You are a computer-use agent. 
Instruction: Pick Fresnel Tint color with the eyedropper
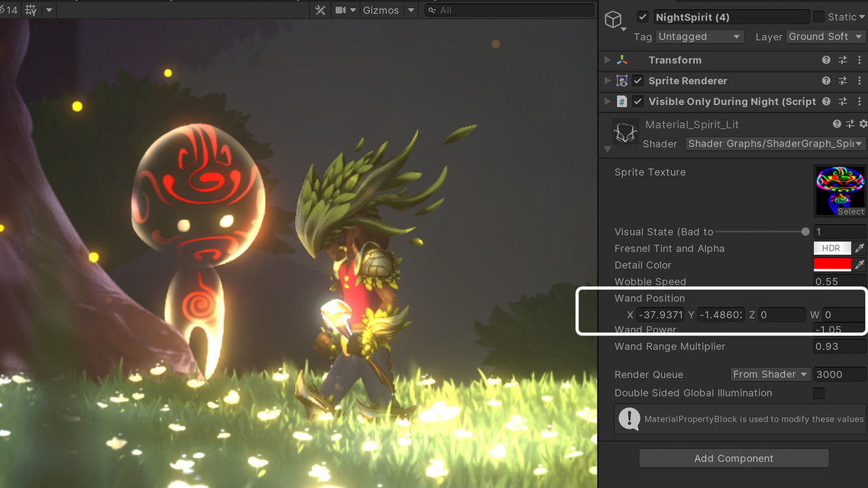[x=859, y=248]
